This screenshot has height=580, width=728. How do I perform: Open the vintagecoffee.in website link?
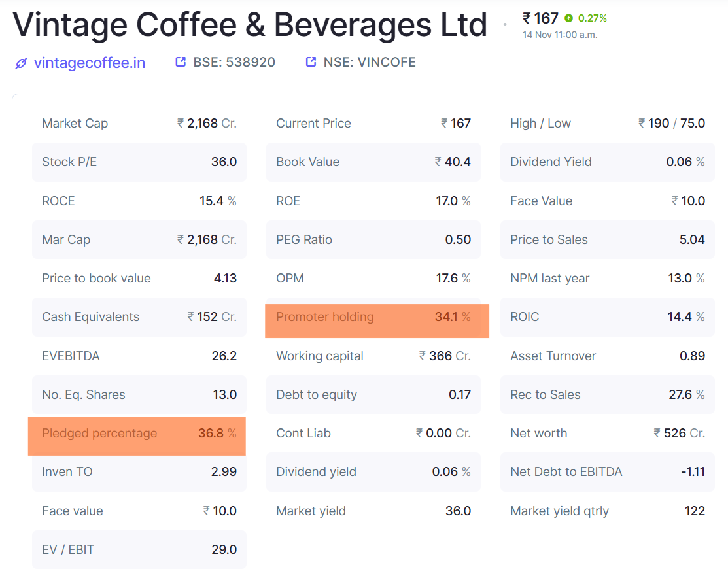[89, 63]
